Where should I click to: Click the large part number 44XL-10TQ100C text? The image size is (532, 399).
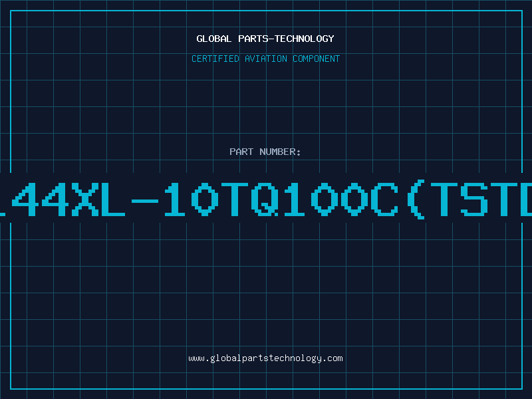pos(266,199)
